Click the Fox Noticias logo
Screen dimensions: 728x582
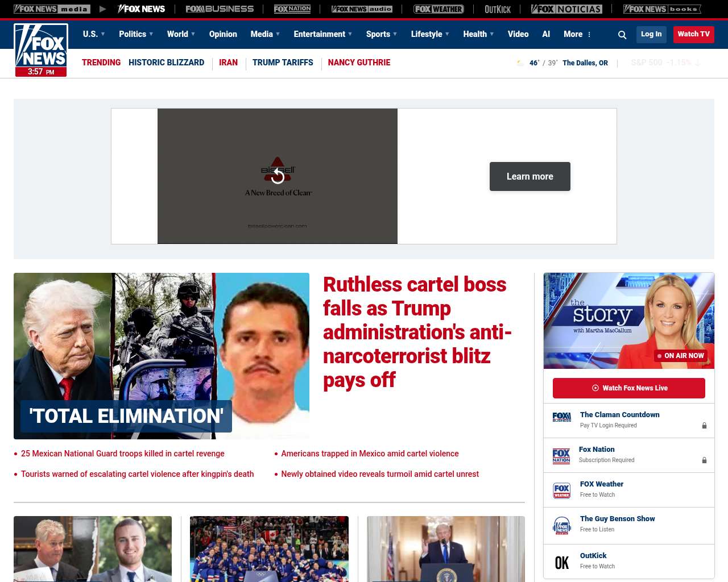(x=566, y=9)
